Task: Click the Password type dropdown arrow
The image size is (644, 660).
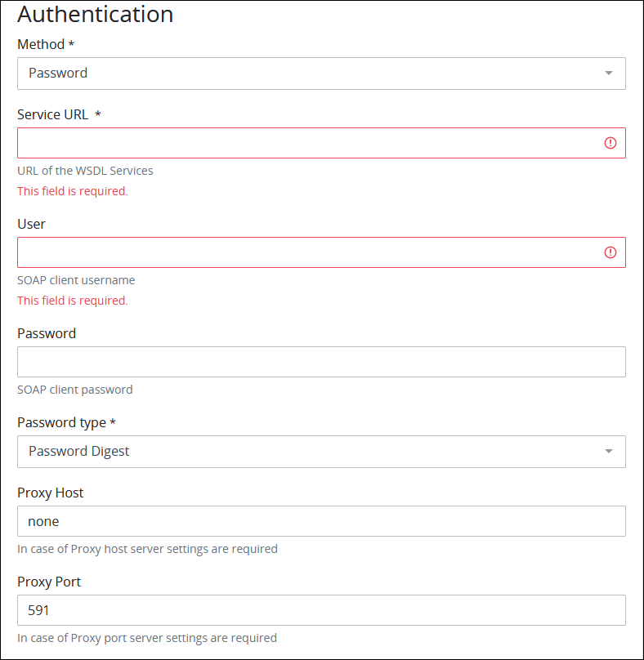Action: pyautogui.click(x=608, y=451)
